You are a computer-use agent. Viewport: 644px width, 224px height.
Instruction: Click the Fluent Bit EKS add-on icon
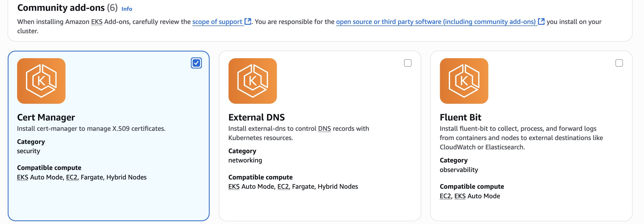point(464,81)
